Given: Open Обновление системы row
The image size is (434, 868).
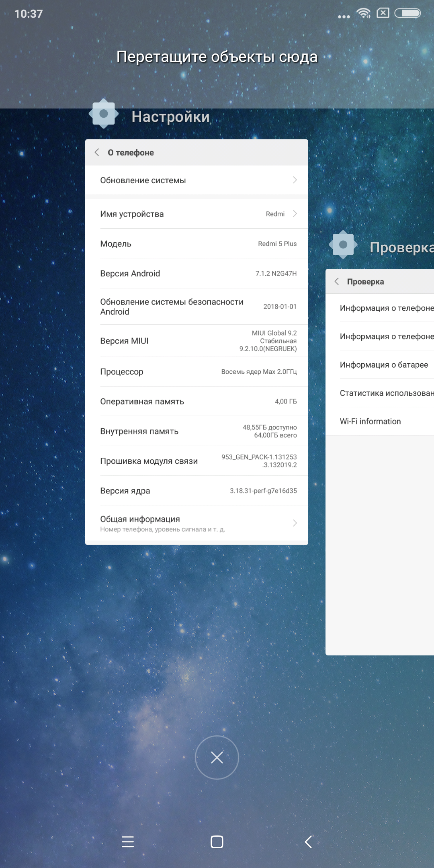Looking at the screenshot, I should coord(197,180).
